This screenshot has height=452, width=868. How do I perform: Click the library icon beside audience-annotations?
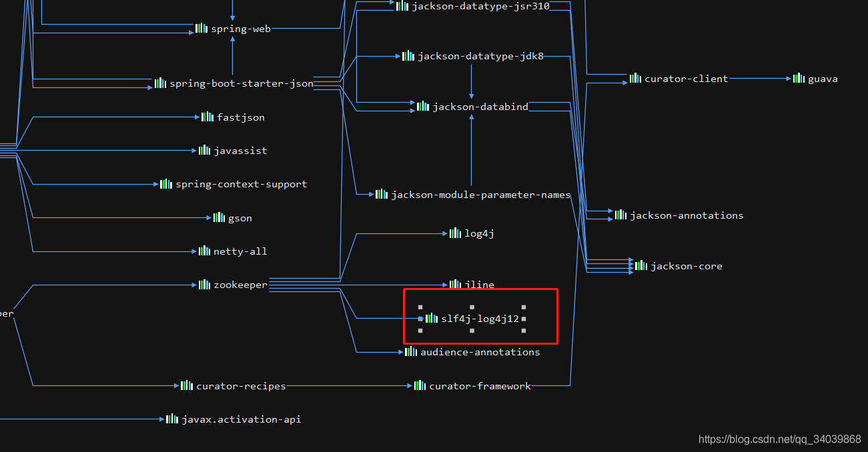(411, 351)
